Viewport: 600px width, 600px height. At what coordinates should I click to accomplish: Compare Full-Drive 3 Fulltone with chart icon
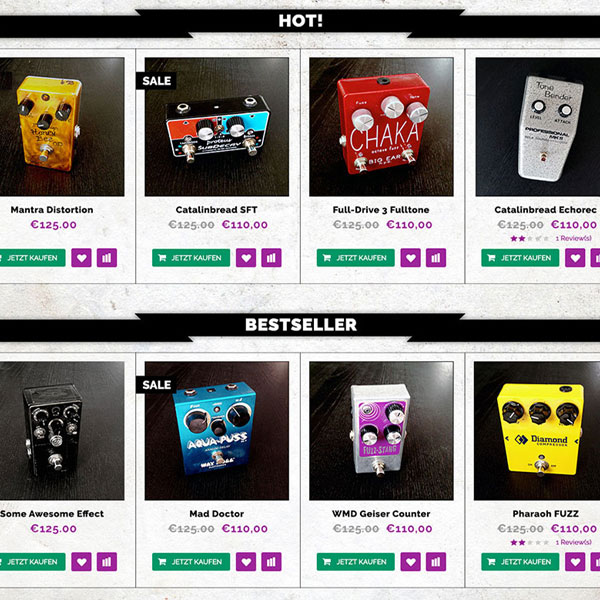(436, 258)
